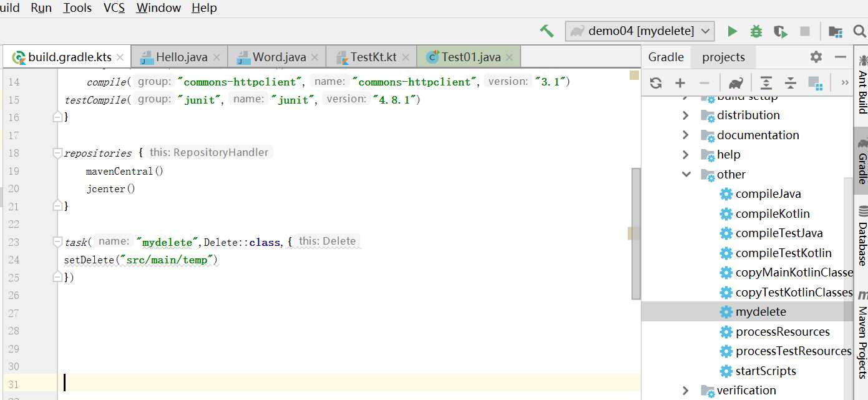Image resolution: width=868 pixels, height=400 pixels.
Task: Click the folder icon beside verification
Action: tap(708, 391)
